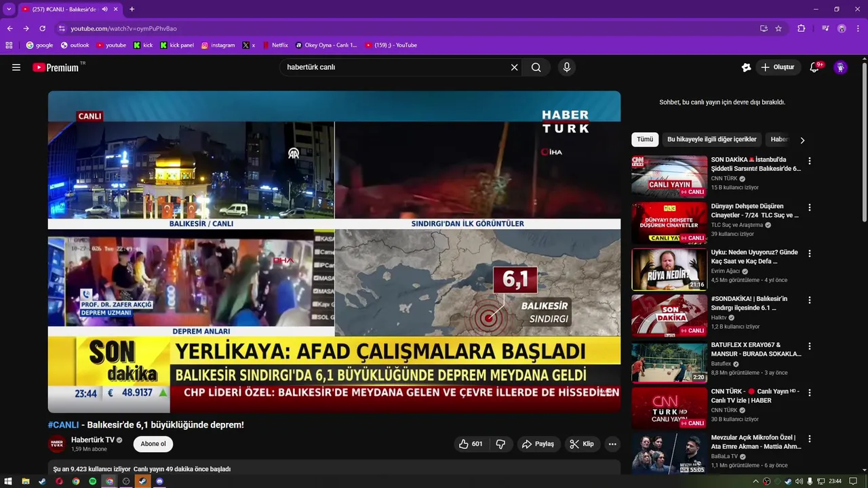Open options for CNN TÜRK SON DAKİKA video
Image resolution: width=868 pixels, height=488 pixels.
809,161
